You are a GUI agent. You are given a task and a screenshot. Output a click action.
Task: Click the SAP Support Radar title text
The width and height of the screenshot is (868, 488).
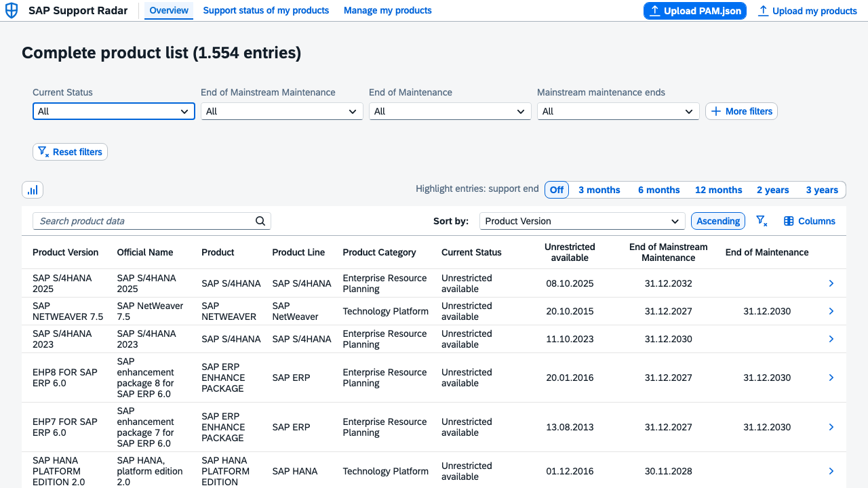[x=78, y=11]
